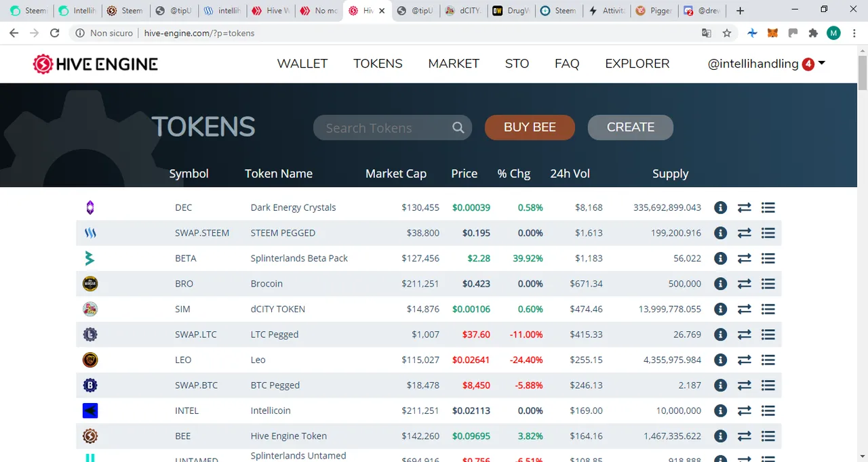
Task: Show info for BRO token
Action: click(720, 284)
